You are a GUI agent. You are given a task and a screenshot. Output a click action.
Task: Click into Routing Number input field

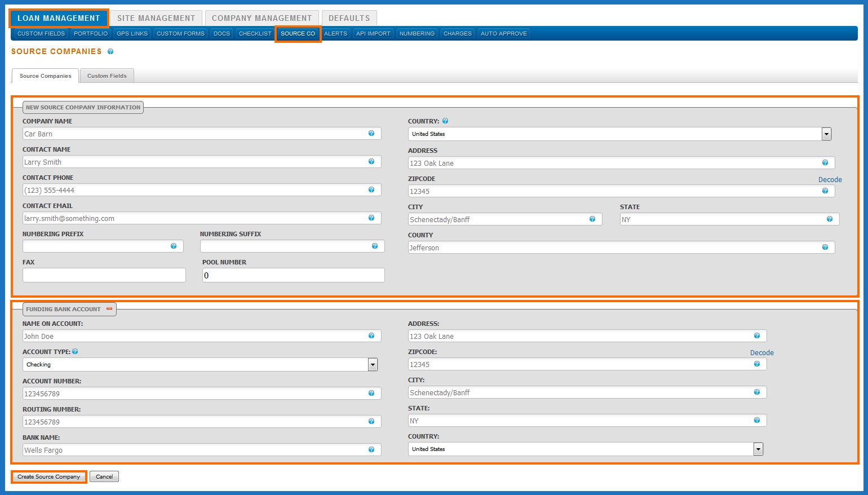pos(202,422)
